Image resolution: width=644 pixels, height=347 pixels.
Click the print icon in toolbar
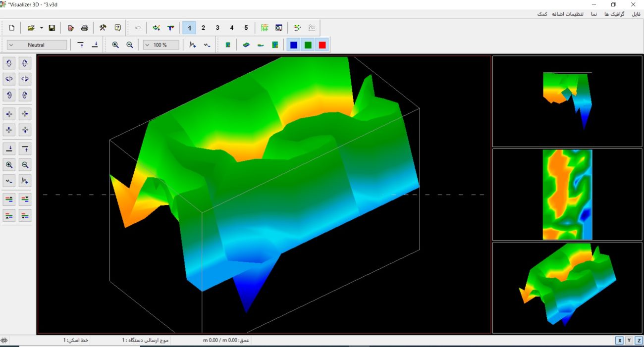[85, 28]
